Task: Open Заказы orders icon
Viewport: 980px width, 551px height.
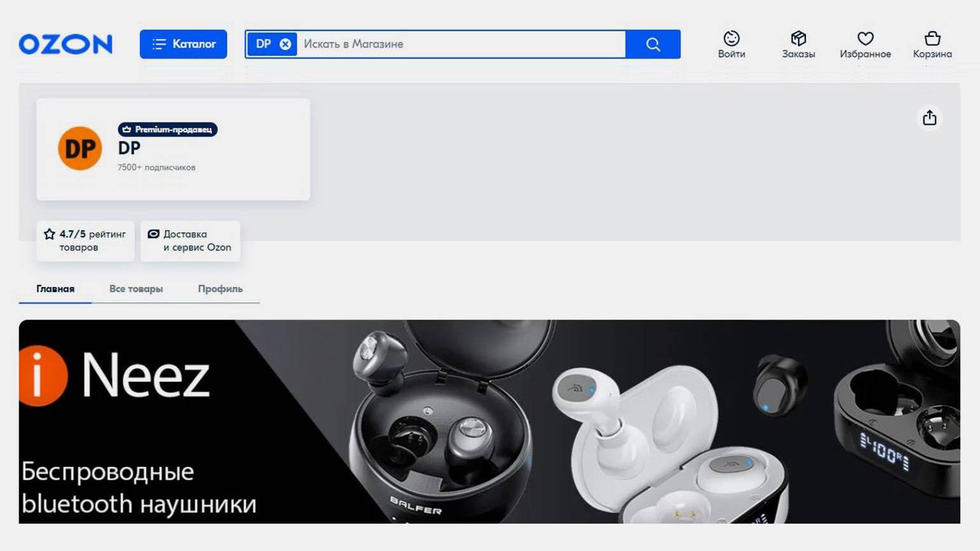Action: (x=798, y=44)
